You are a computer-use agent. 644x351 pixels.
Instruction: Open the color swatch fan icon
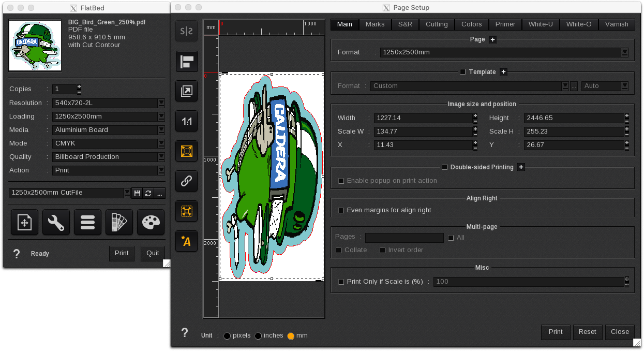click(x=119, y=223)
